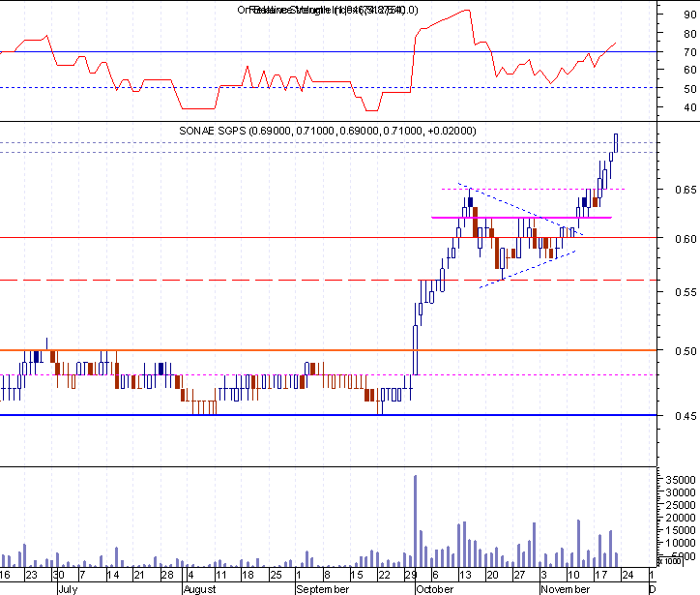Image resolution: width=700 pixels, height=595 pixels.
Task: Click the SONAE SGPS chart title text
Action: coord(327,131)
